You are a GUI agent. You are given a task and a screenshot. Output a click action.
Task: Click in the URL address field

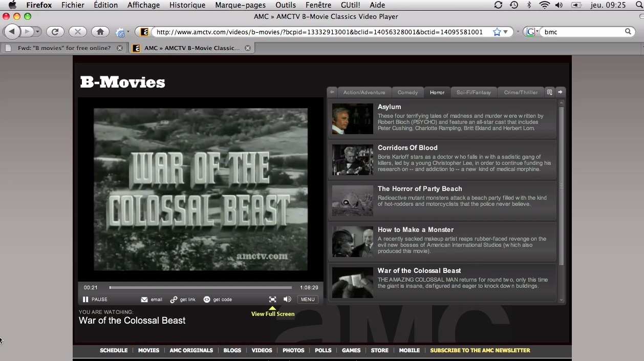[x=320, y=32]
